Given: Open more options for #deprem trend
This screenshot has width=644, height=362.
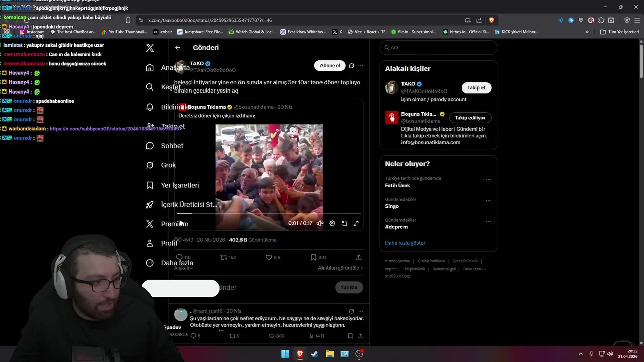Looking at the screenshot, I should (488, 221).
